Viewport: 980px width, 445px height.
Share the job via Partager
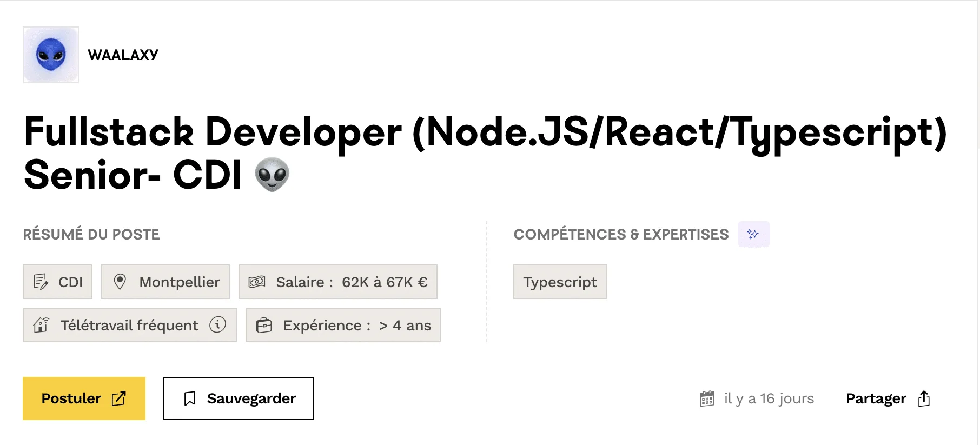tap(888, 398)
